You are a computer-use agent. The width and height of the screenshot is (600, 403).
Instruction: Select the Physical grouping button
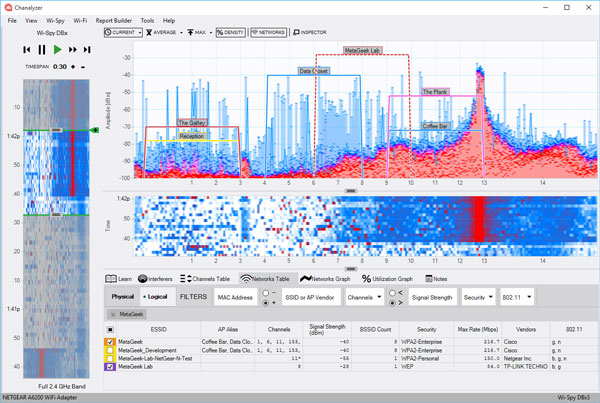coord(122,297)
